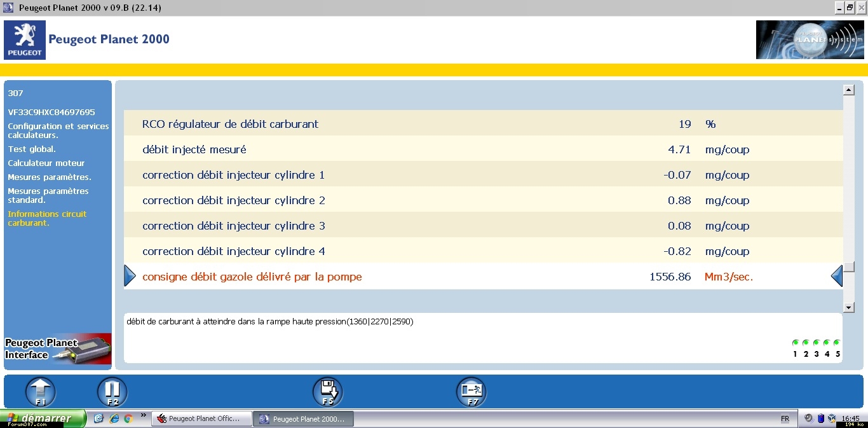
Task: Click the right blue arrow on the selected row
Action: point(837,276)
